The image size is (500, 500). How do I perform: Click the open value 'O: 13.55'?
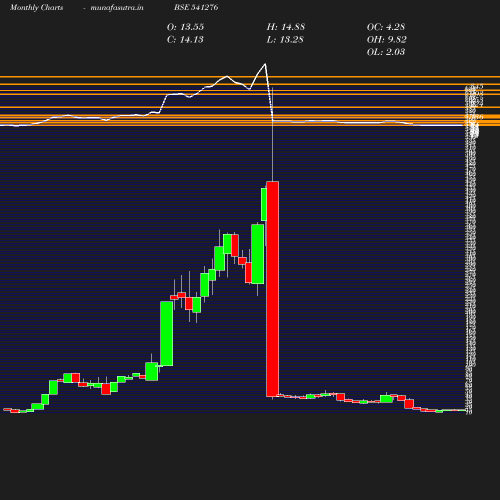(185, 27)
